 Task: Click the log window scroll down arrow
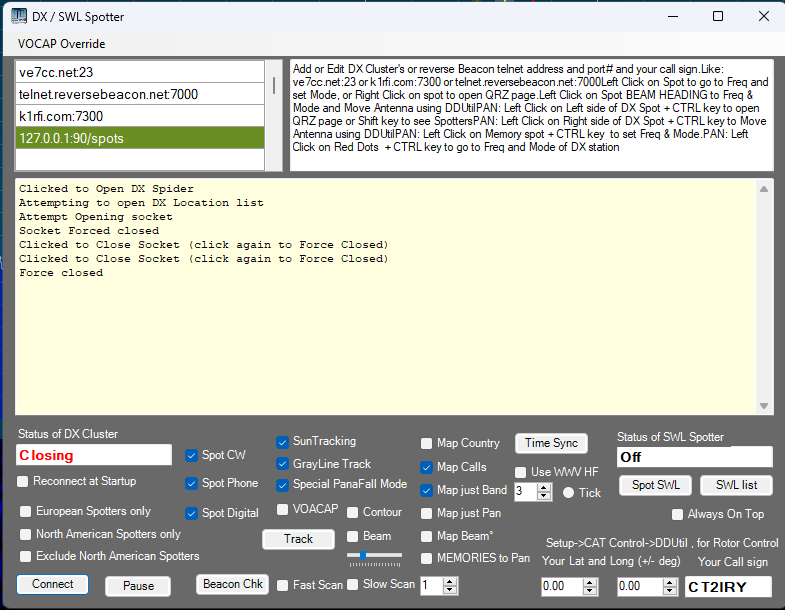(x=764, y=406)
